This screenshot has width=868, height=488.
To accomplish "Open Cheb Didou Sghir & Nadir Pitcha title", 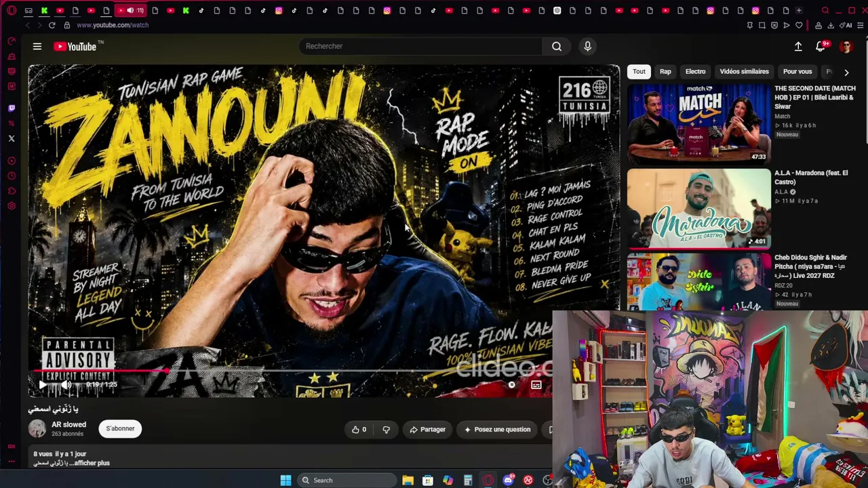I will [811, 266].
